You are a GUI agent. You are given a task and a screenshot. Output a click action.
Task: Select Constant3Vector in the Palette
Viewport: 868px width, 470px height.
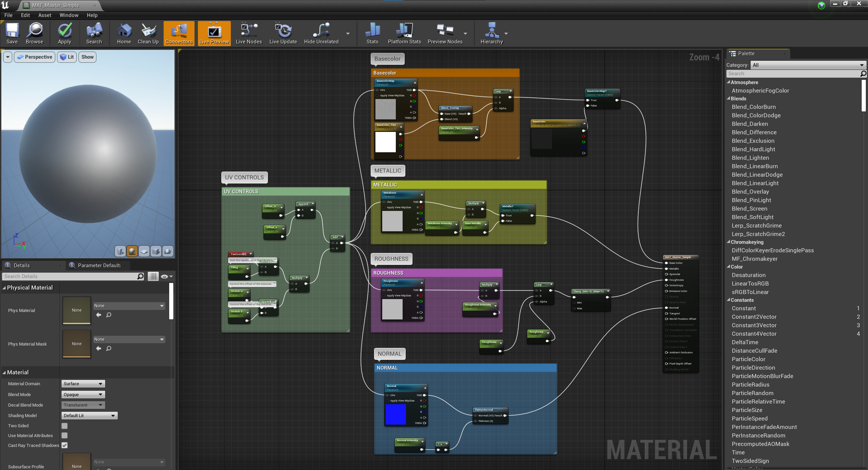pyautogui.click(x=754, y=325)
